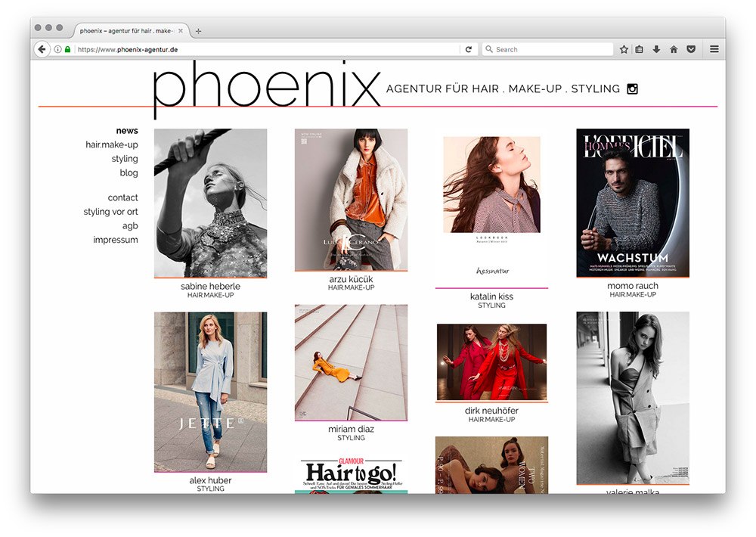Click the browser back arrow button
This screenshot has width=756, height=537.
42,49
